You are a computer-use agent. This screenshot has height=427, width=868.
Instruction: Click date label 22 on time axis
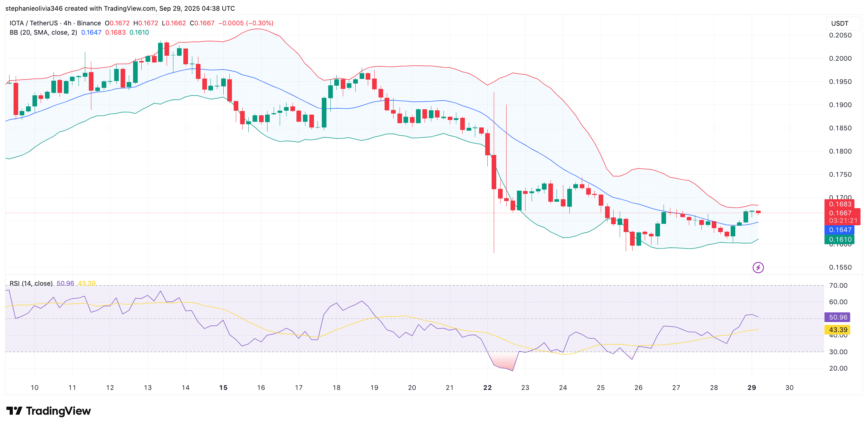pyautogui.click(x=487, y=388)
